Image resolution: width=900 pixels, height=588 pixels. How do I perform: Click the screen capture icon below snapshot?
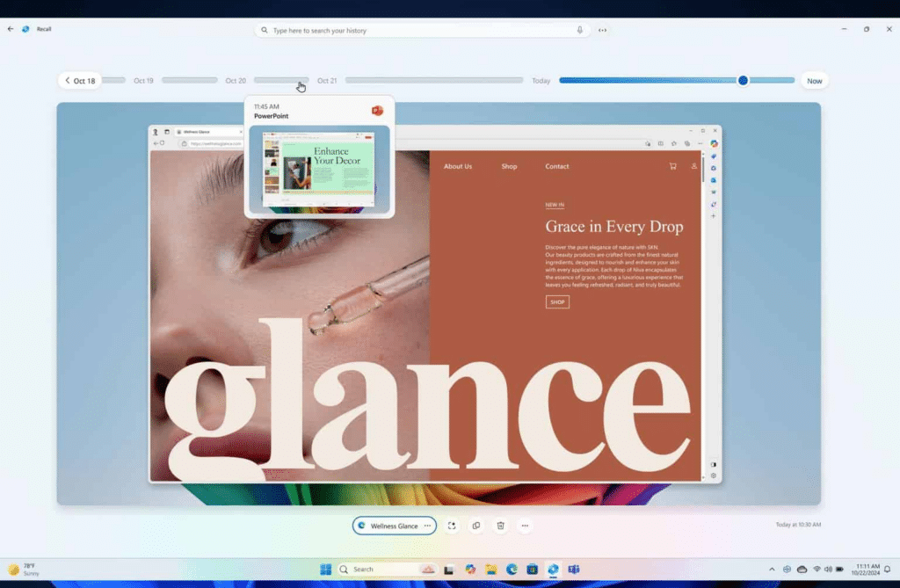coord(452,526)
